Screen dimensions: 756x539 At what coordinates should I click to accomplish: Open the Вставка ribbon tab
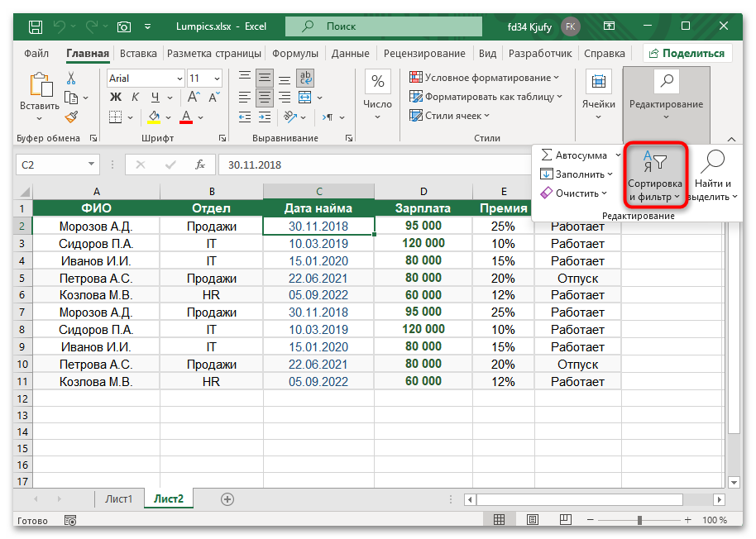tap(138, 54)
